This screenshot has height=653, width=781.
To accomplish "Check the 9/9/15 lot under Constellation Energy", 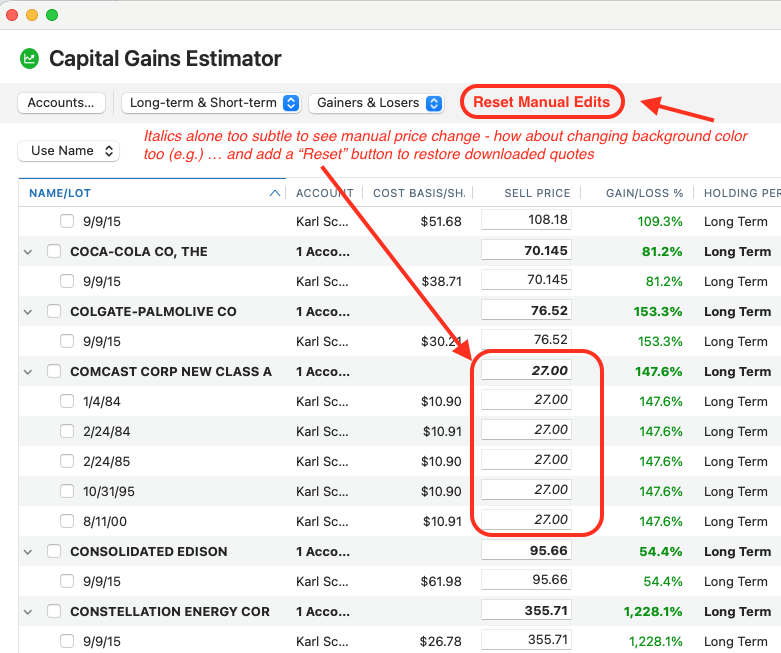I will coord(67,641).
